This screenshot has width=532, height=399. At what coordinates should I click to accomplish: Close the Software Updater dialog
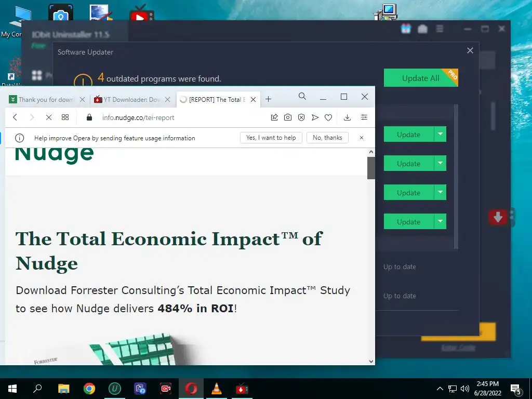[x=470, y=50]
